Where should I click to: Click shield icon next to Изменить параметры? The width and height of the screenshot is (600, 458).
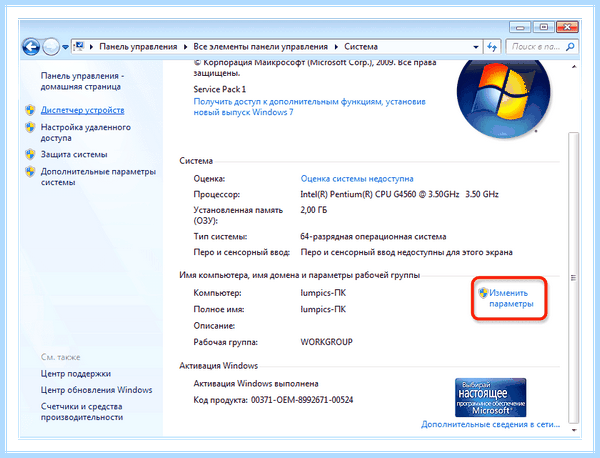coord(483,293)
